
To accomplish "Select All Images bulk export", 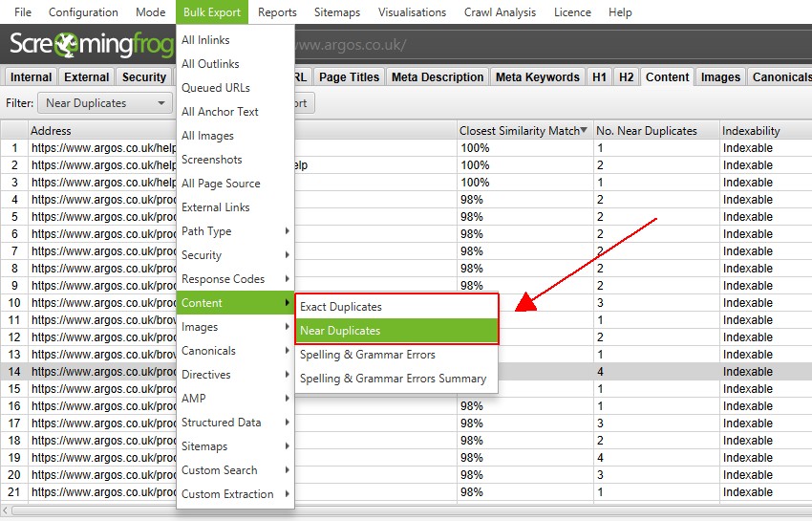I will pos(235,136).
